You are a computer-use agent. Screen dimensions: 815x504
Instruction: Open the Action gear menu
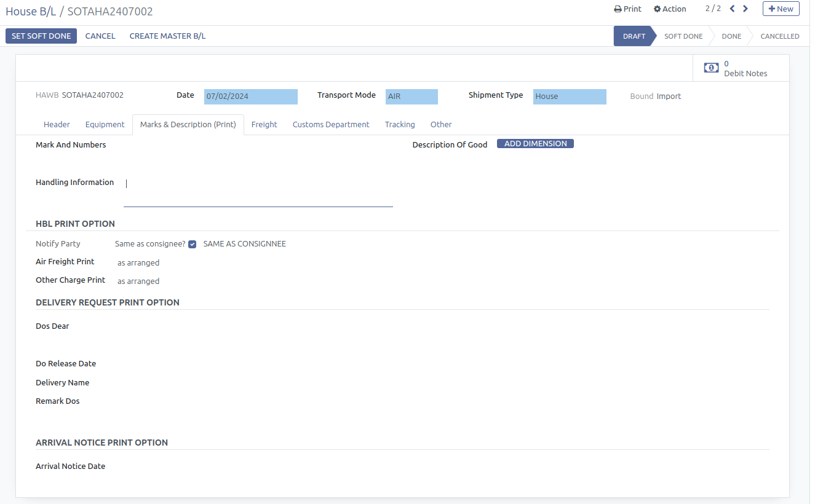pyautogui.click(x=670, y=9)
